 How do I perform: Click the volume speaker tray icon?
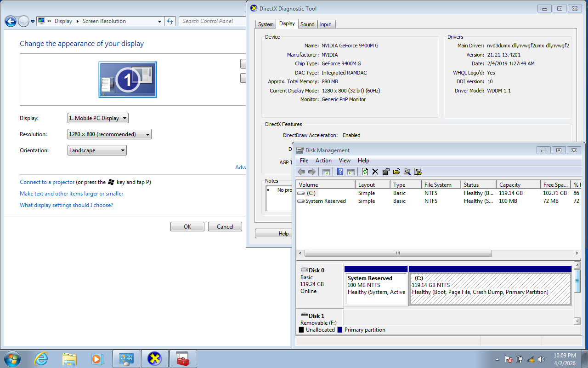[x=542, y=359]
